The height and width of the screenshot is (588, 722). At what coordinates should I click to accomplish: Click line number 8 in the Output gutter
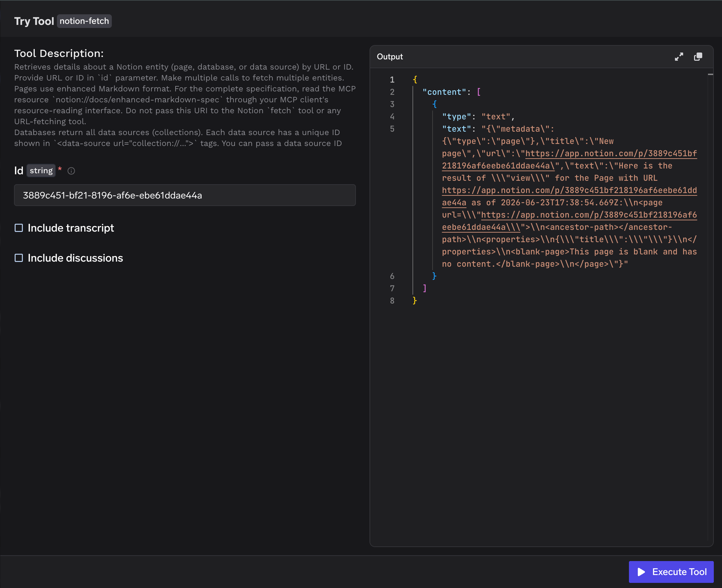392,301
